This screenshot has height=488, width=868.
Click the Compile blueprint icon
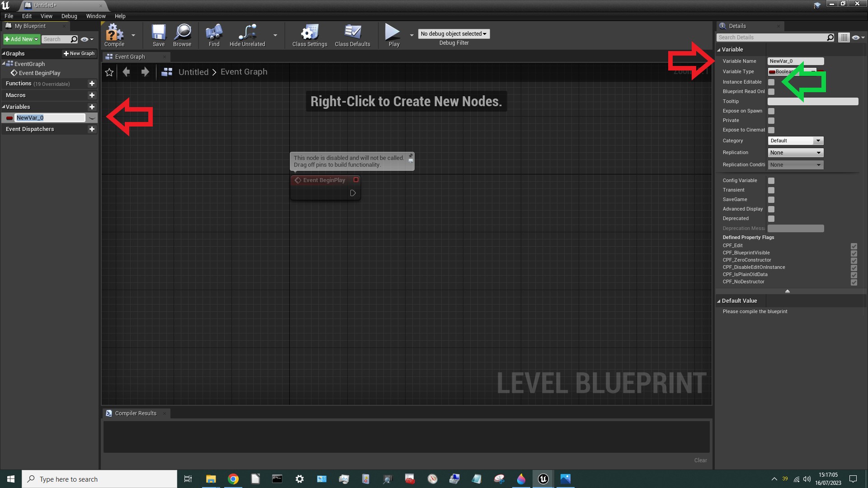click(114, 35)
